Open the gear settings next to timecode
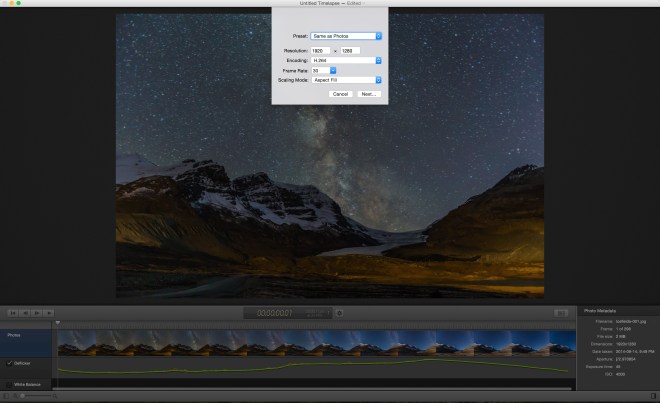Viewport: 660px width, 403px height. (x=339, y=313)
